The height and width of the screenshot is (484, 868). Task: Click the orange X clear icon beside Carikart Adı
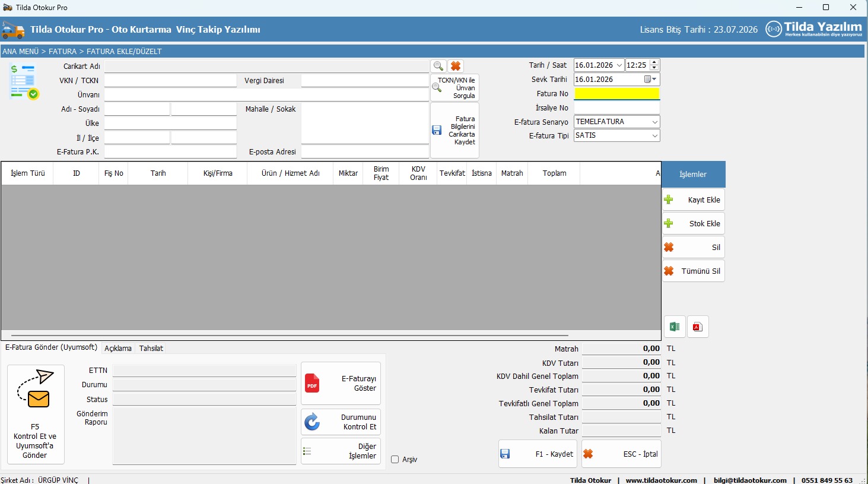[456, 66]
